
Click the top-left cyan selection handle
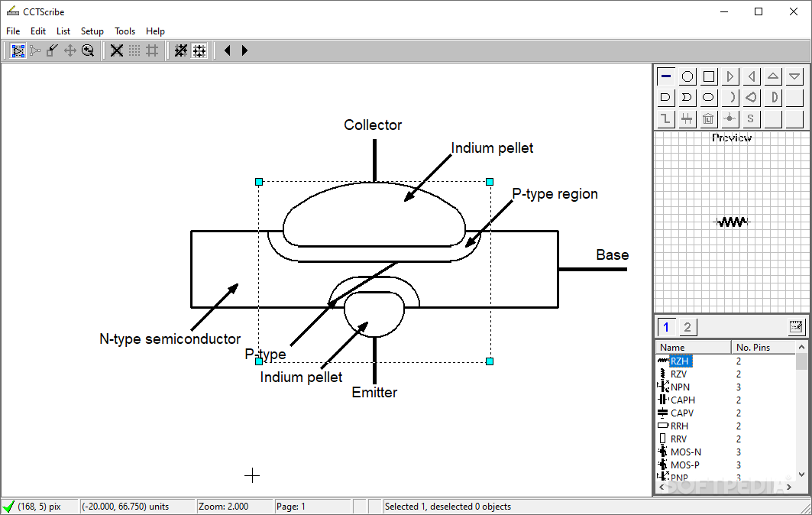click(x=259, y=182)
